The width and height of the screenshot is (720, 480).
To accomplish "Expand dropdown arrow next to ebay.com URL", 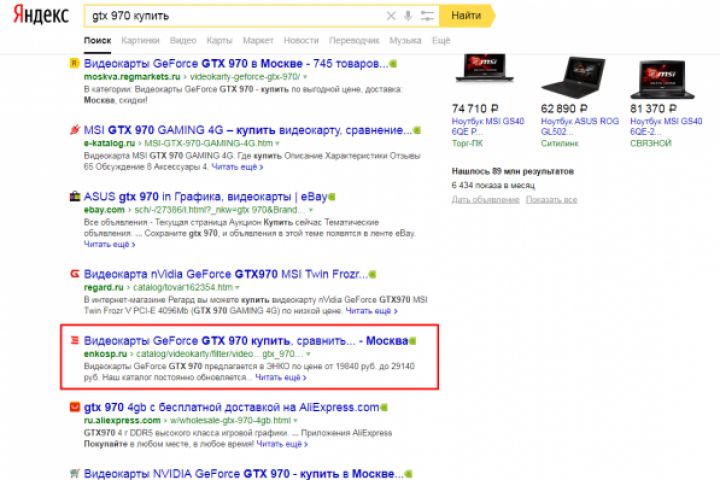I will click(x=311, y=210).
